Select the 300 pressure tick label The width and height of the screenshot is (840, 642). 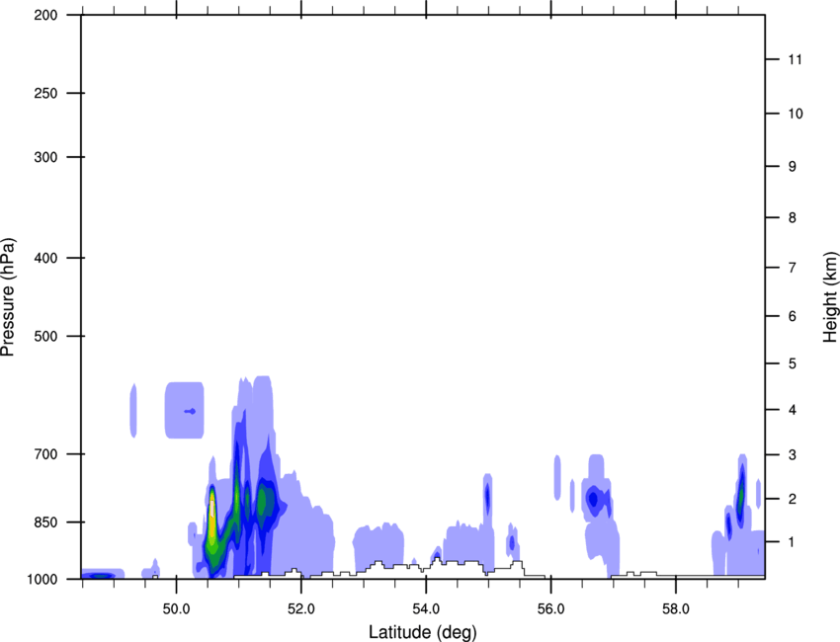click(46, 157)
